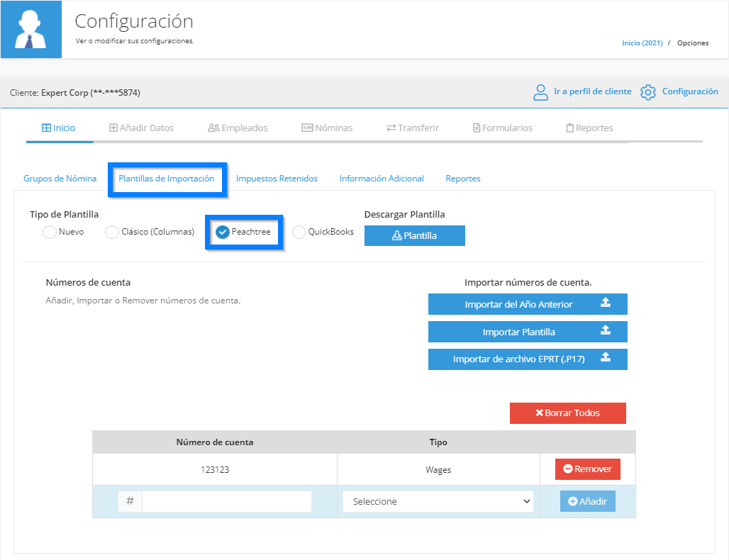729x560 pixels.
Task: Click into the account number input field
Action: coord(226,501)
